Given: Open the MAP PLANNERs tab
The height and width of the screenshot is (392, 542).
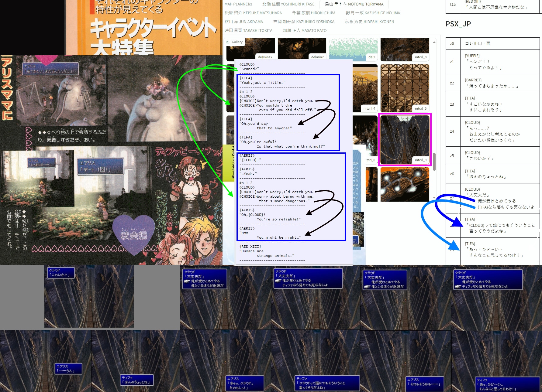Looking at the screenshot, I should click(238, 4).
